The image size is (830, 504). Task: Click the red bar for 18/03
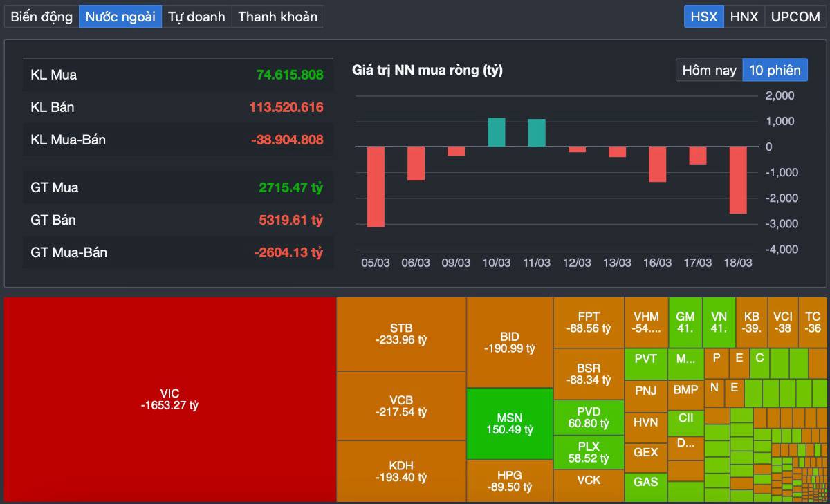(738, 180)
